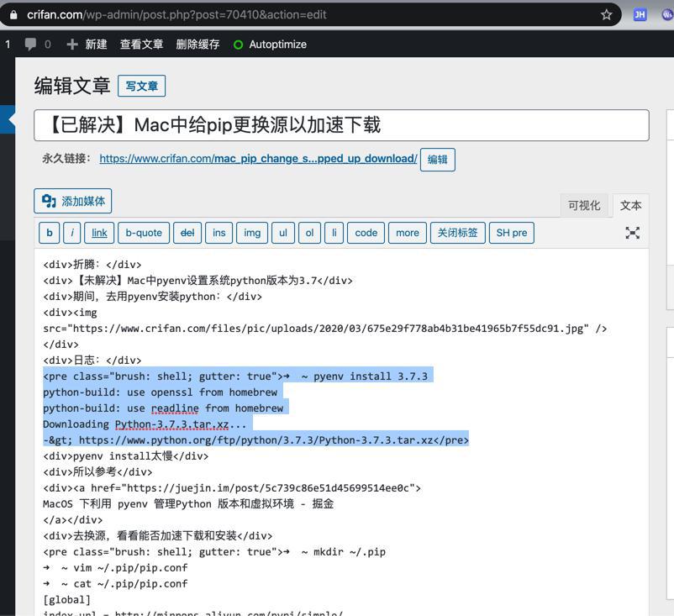Viewport: 674px width, 616px height.
Task: Click 删除缓存 in admin bar
Action: [197, 45]
